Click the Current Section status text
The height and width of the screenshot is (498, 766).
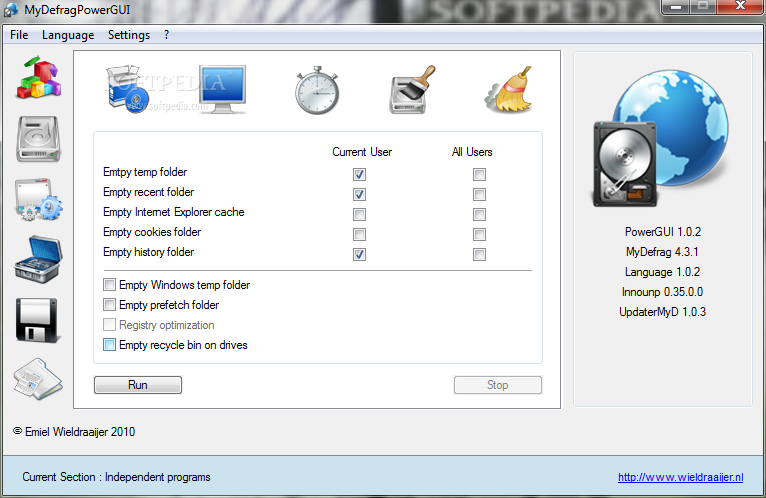[x=116, y=477]
